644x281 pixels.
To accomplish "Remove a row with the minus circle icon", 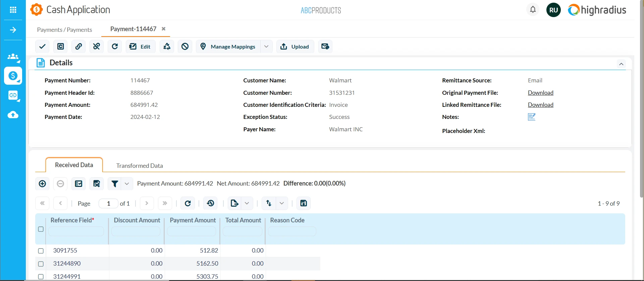I will tap(60, 184).
